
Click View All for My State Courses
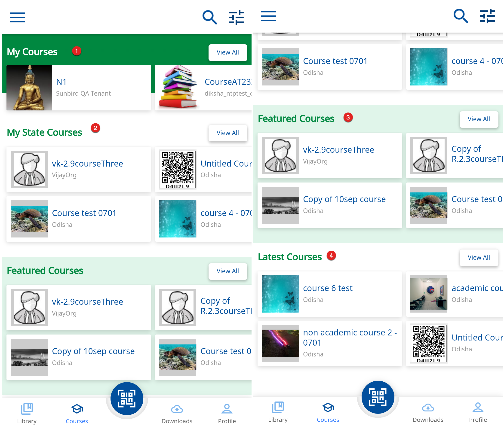[x=228, y=133]
